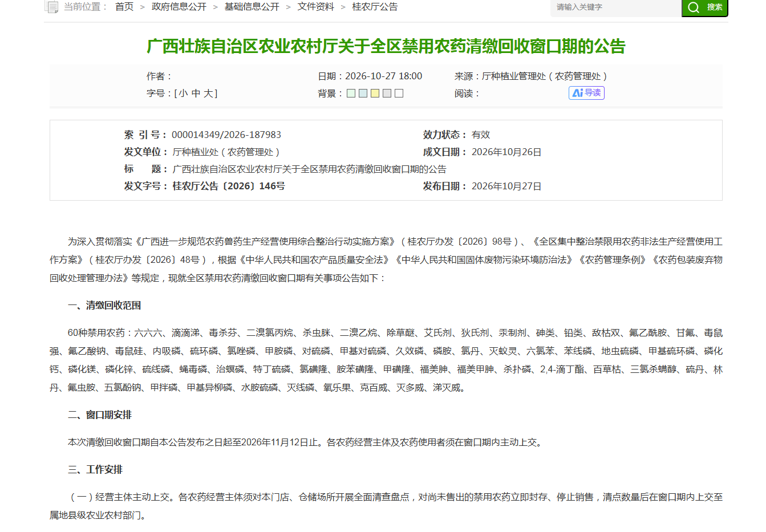Click index number 000014349/2026-187983
The image size is (766, 532).
pos(226,135)
